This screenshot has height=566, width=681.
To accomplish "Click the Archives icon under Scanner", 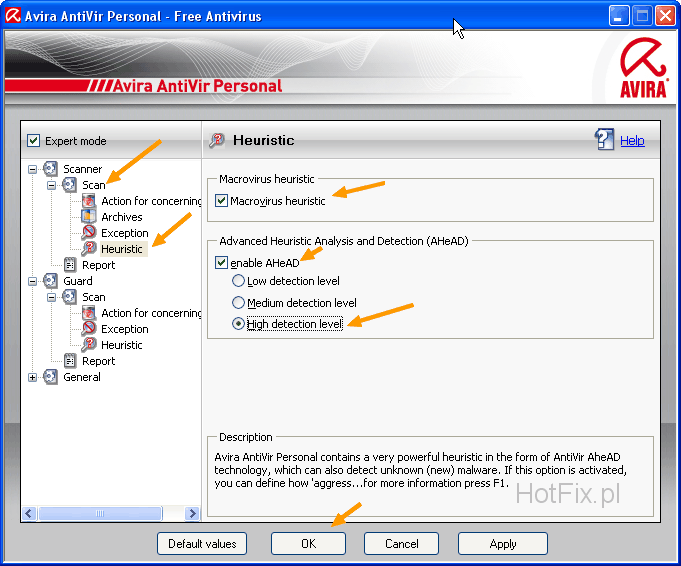I will tap(89, 217).
